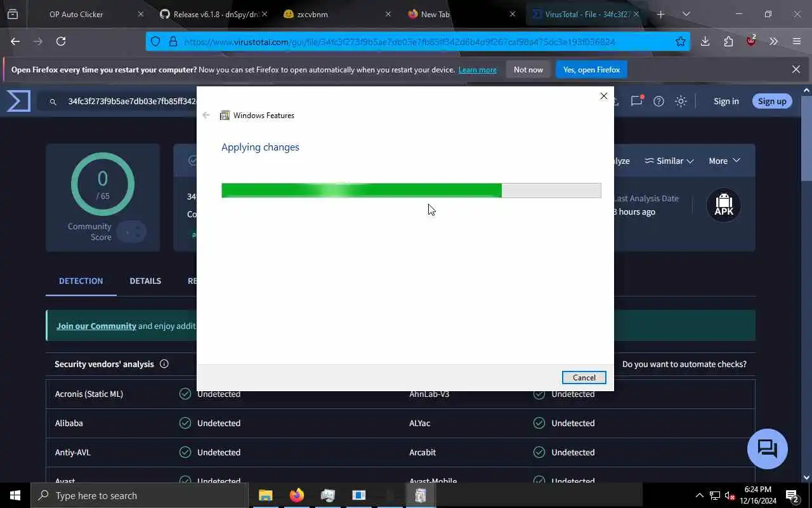Click Acronis (Static ML) vendor name
812x508 pixels.
click(89, 394)
